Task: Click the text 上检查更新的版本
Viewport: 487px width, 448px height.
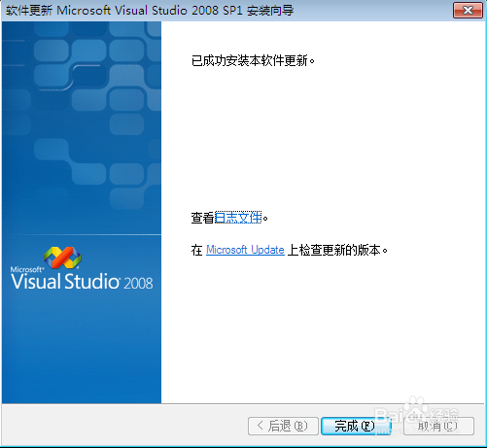Action: point(337,250)
